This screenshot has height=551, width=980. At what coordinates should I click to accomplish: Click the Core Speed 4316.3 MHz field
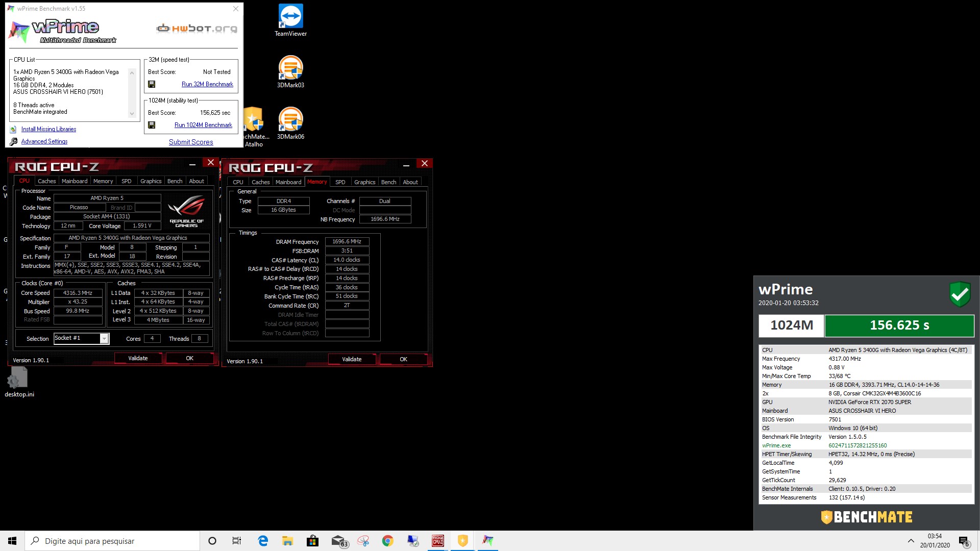[78, 293]
